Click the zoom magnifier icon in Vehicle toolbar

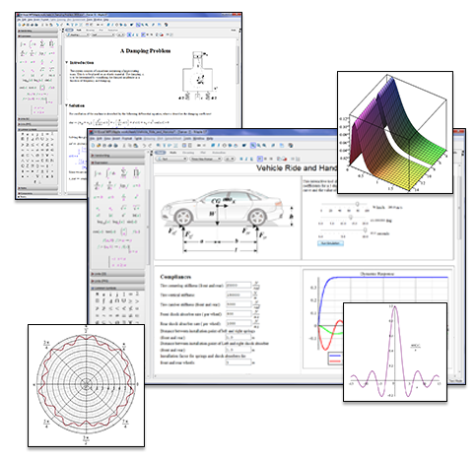[x=253, y=145]
